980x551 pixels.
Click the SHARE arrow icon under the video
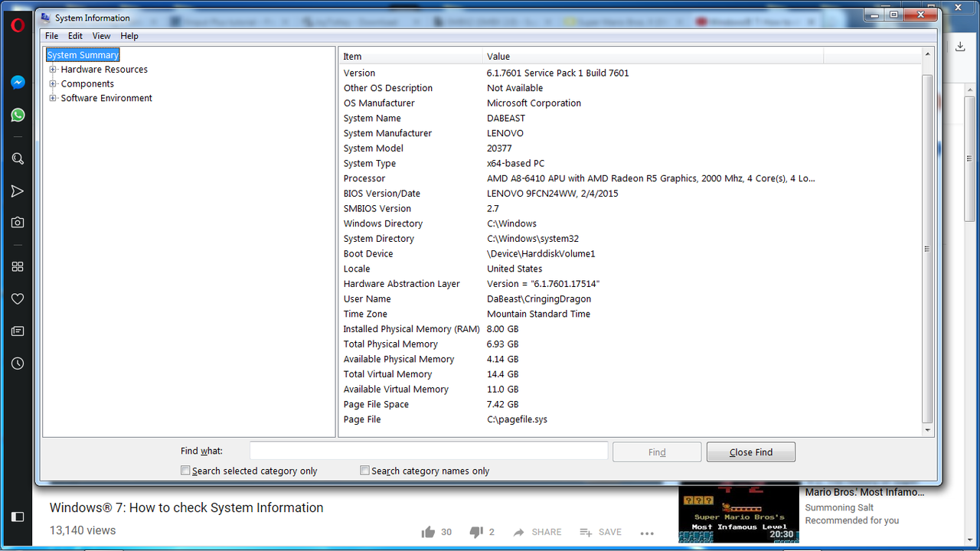coord(519,532)
